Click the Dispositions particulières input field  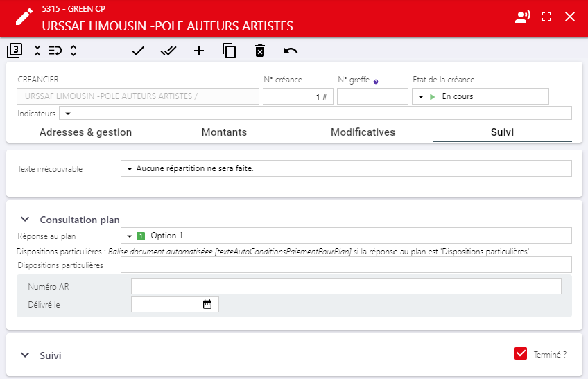point(346,265)
